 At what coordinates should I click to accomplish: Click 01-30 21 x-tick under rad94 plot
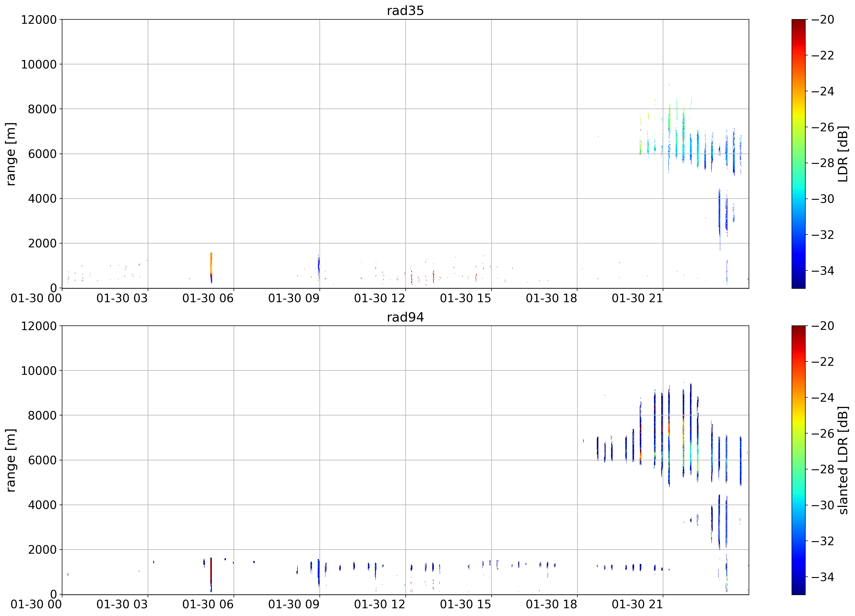click(637, 605)
